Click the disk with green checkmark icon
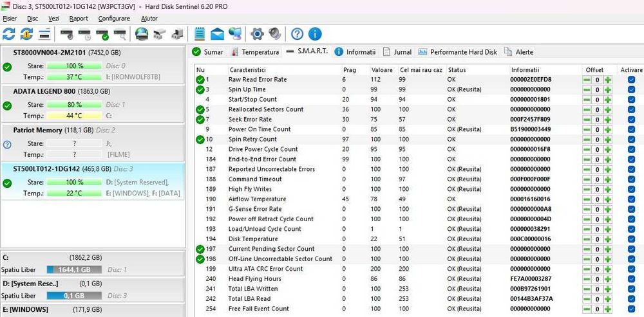 coord(102,34)
